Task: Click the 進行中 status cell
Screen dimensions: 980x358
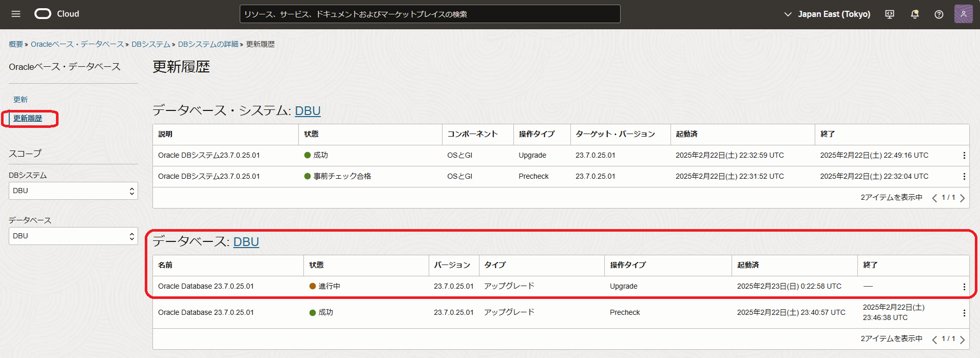Action: 325,286
